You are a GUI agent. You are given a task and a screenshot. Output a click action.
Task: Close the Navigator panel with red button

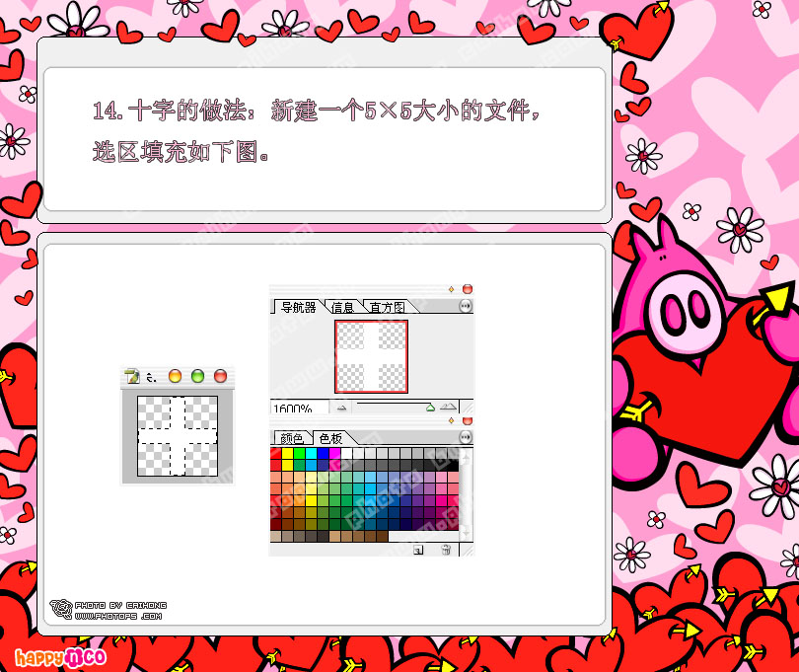(x=467, y=289)
